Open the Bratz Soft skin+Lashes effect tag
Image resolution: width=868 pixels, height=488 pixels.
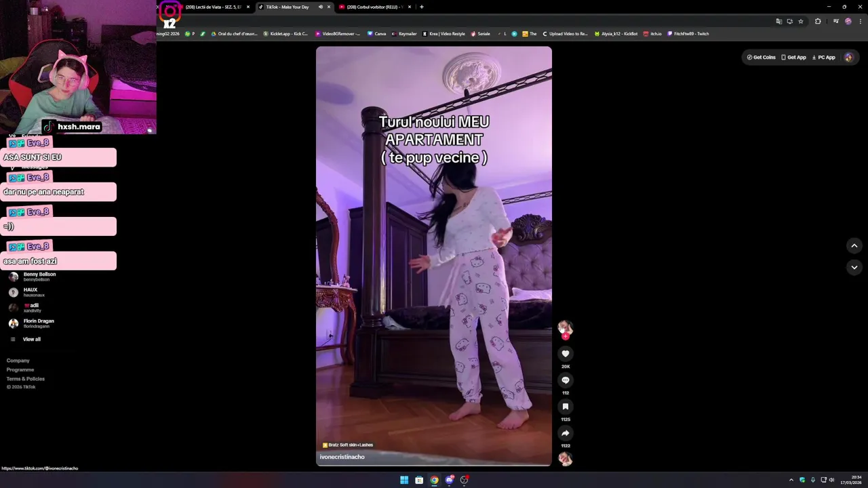[348, 445]
